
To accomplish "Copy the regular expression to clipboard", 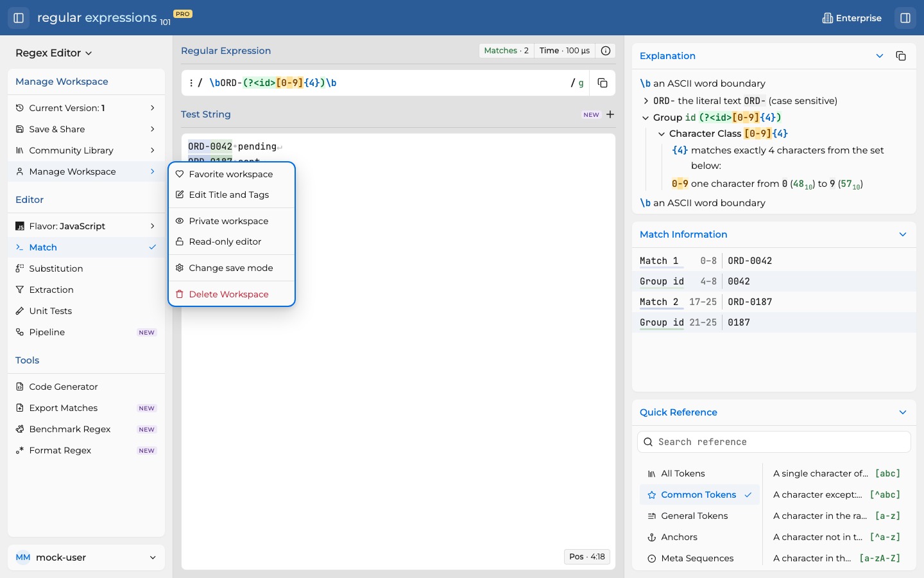I will tap(603, 83).
